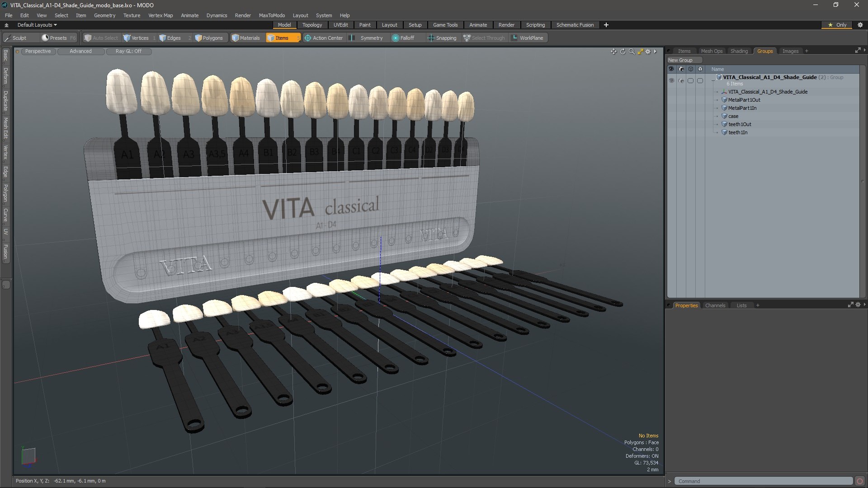Open the Schematic Fusion layout
Screen dimensions: 868x488
coord(575,25)
